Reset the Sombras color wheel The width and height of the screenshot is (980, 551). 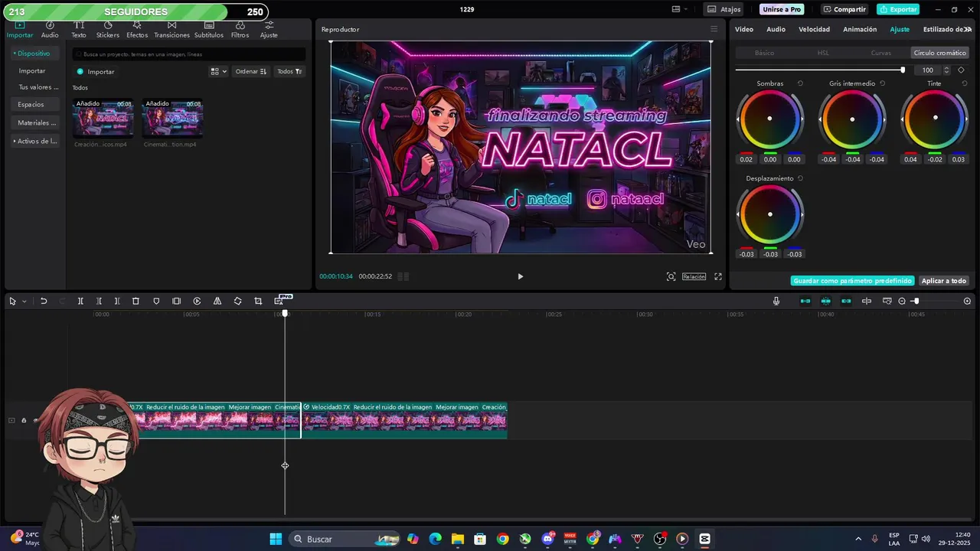point(800,83)
